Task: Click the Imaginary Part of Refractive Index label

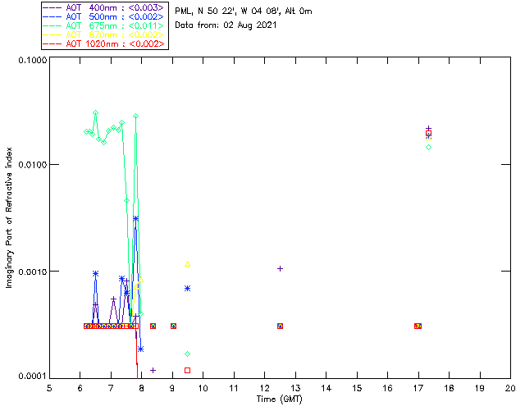Action: tap(9, 217)
